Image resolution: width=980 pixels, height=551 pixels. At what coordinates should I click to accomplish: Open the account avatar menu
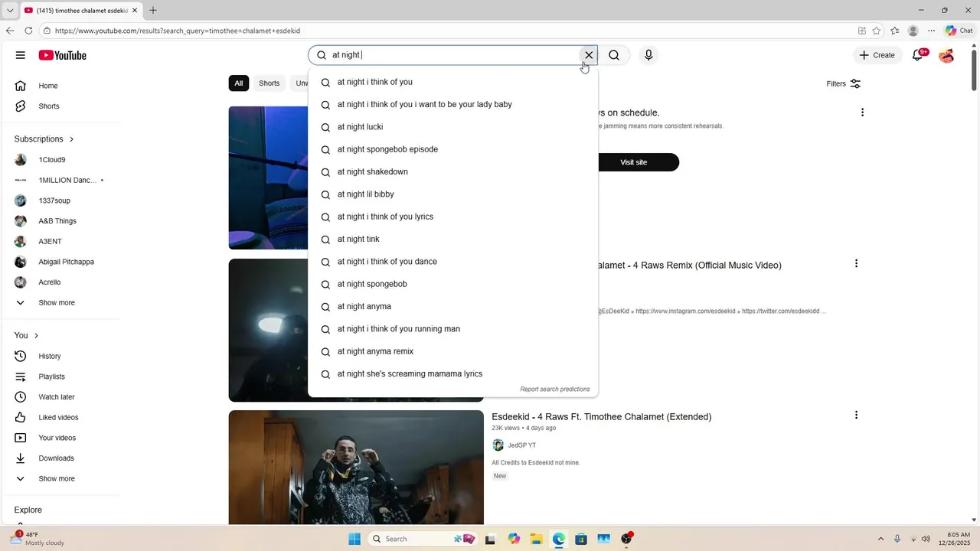click(946, 55)
